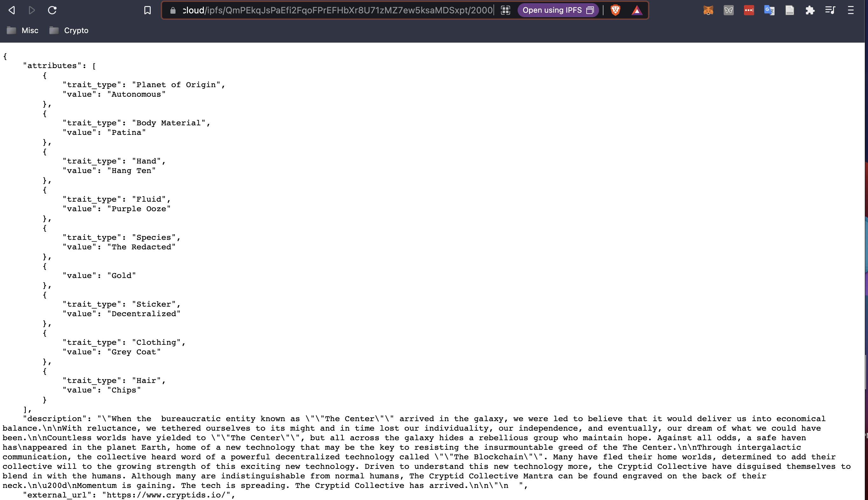Open the Brave hamburger main menu
Viewport: 868px width, 500px height.
(851, 10)
